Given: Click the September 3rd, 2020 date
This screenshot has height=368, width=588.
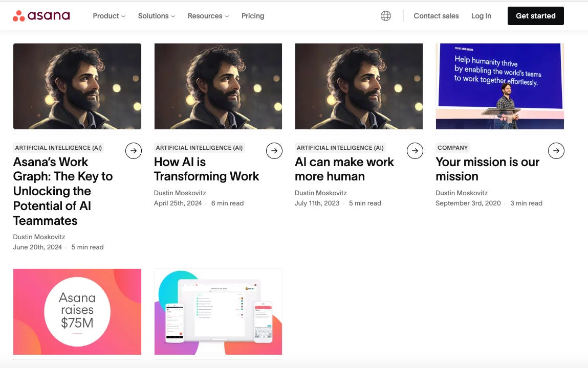Looking at the screenshot, I should click(x=468, y=203).
